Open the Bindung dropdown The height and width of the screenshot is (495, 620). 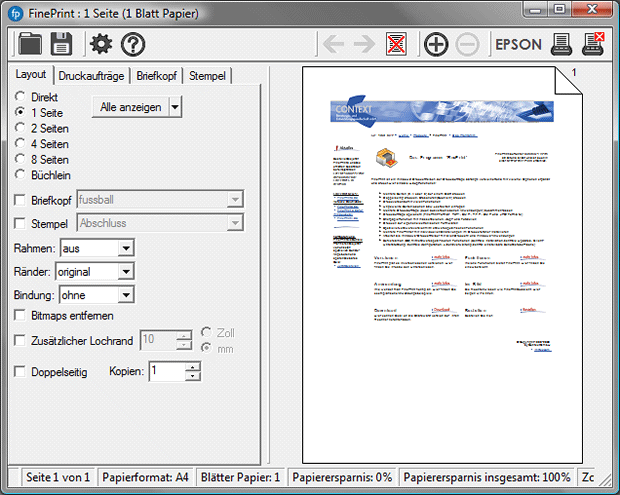pos(126,295)
